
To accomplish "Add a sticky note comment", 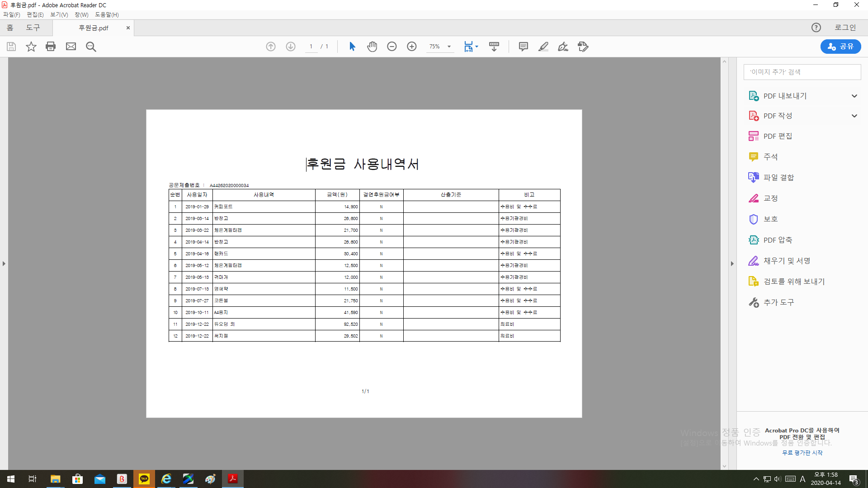I will tap(524, 47).
